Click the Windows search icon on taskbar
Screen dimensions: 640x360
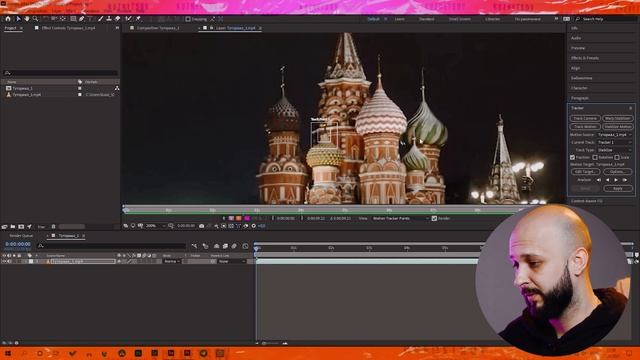[x=24, y=353]
